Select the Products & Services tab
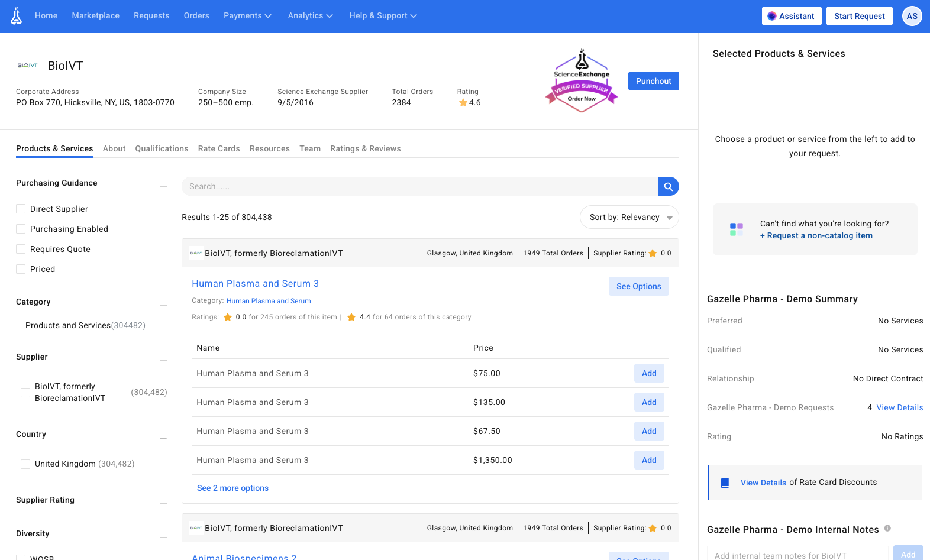 [54, 148]
